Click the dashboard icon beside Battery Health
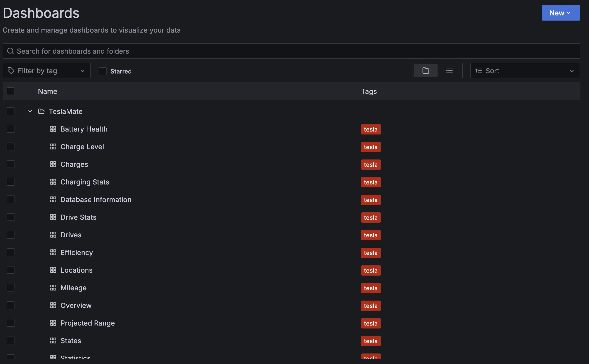 click(53, 129)
